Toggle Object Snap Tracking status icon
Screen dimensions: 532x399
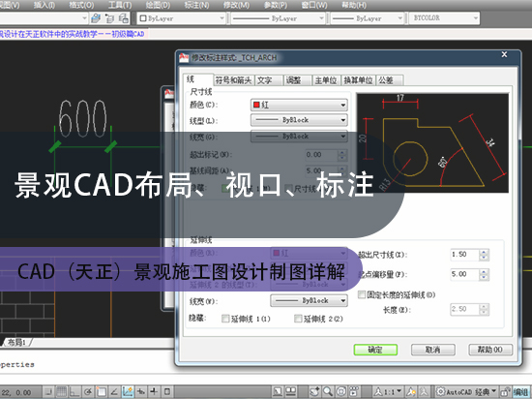pyautogui.click(x=114, y=391)
